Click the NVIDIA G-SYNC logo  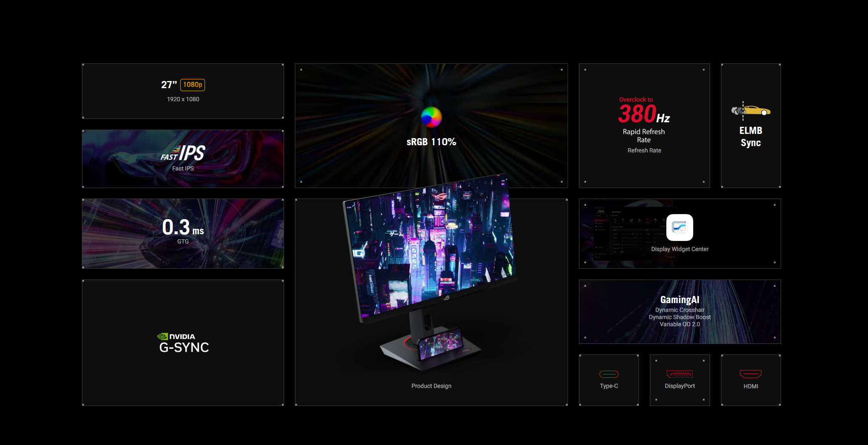[183, 343]
